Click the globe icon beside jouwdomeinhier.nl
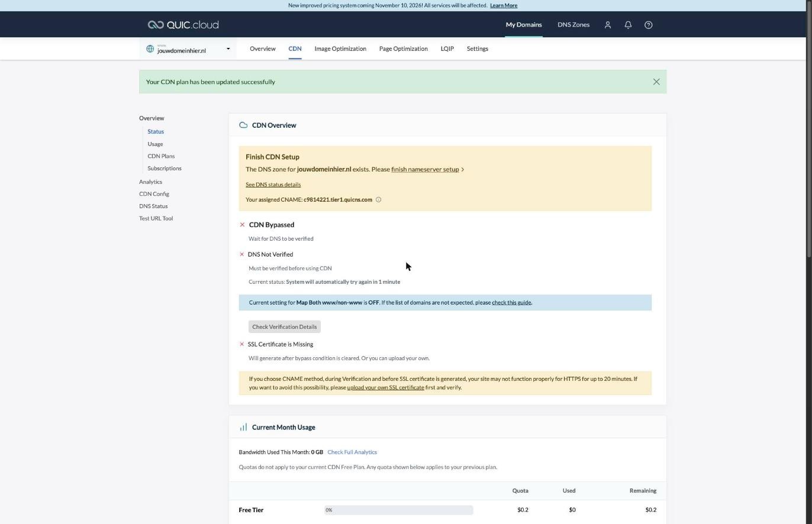This screenshot has width=812, height=524. pyautogui.click(x=150, y=49)
